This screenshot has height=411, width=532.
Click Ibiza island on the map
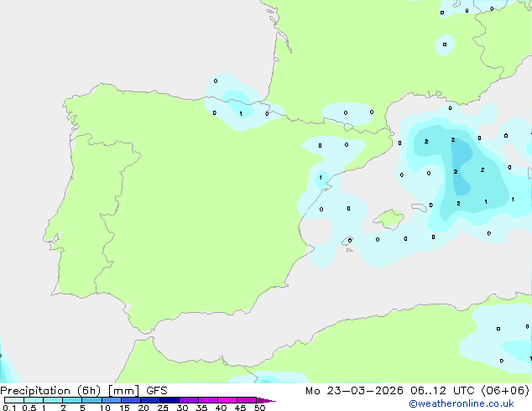click(x=347, y=242)
